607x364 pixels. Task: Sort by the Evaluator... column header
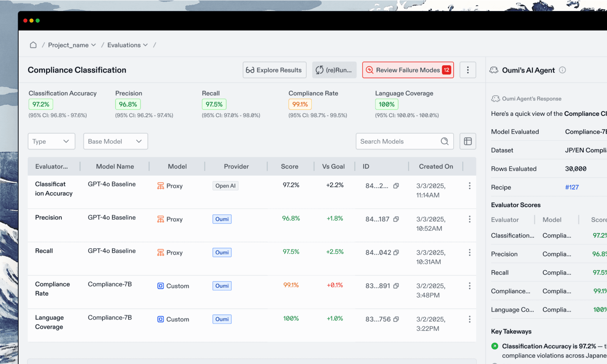tap(52, 166)
